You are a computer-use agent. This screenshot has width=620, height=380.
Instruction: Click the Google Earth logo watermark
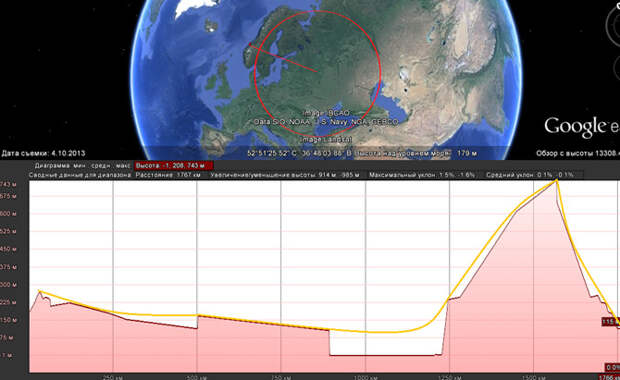pyautogui.click(x=582, y=127)
